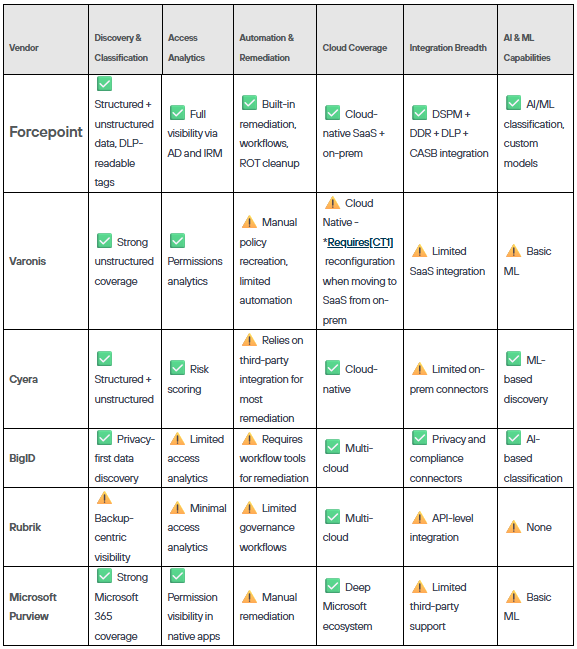Click green check beside AI/ML classification
The image size is (577, 649).
[x=513, y=103]
